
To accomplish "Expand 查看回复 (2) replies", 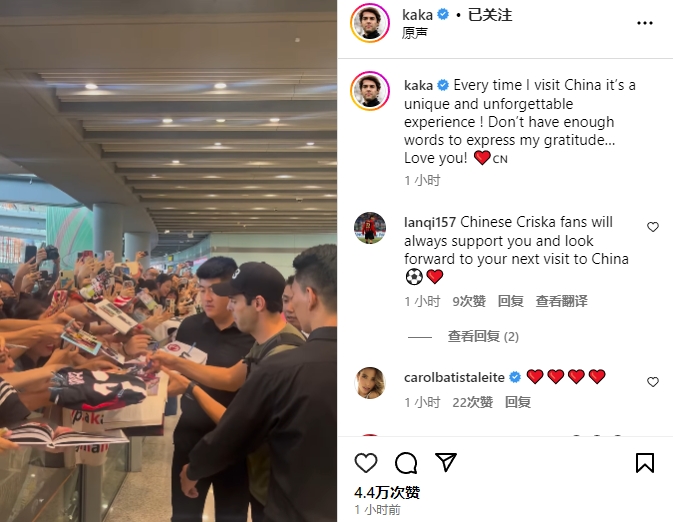I will click(483, 337).
